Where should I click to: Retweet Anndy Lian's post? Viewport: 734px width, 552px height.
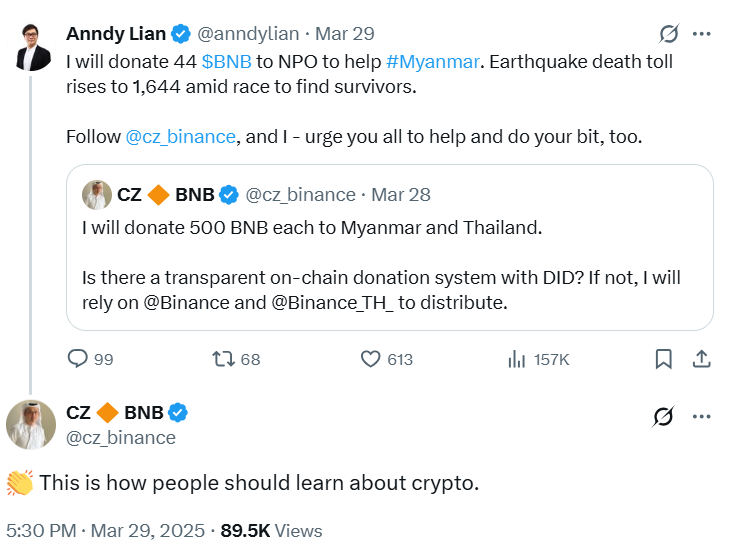click(223, 359)
